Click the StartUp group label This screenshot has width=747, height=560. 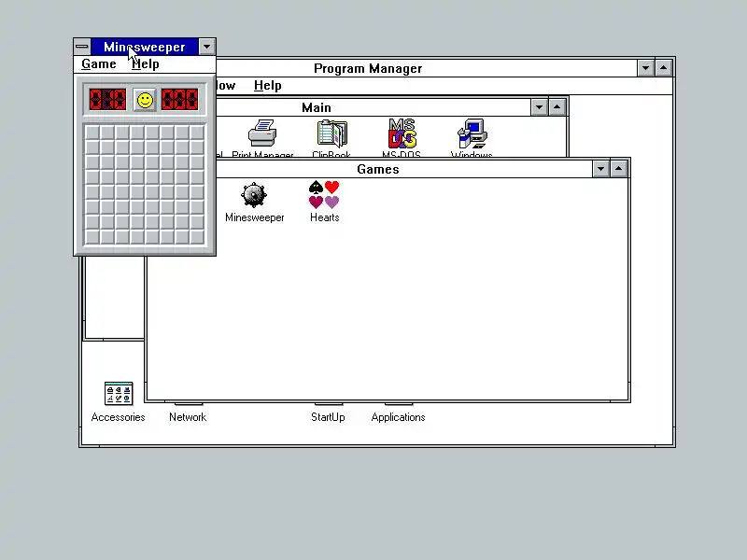tap(328, 417)
